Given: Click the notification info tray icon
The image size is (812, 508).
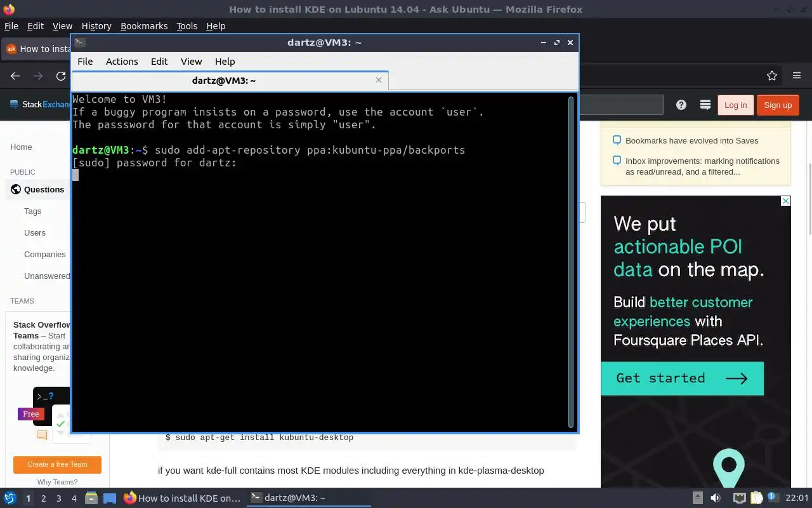Looking at the screenshot, I should pyautogui.click(x=773, y=498).
